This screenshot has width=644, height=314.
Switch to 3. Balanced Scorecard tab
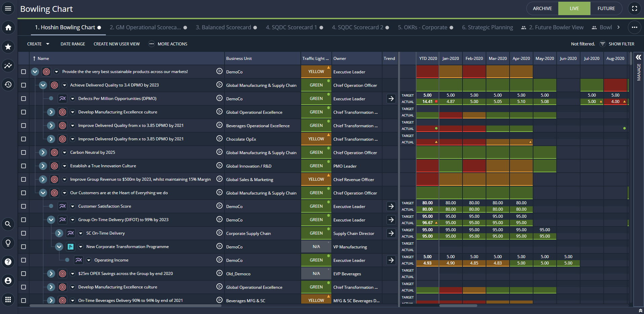point(223,28)
